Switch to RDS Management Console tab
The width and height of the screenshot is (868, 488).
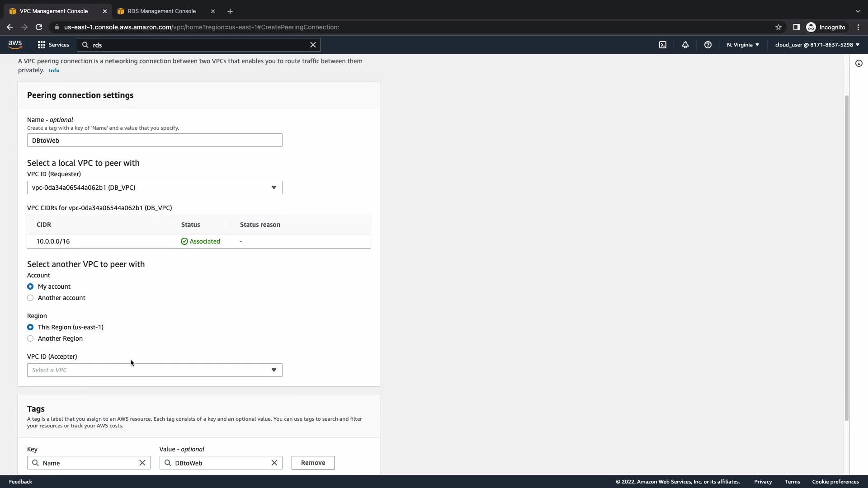tap(162, 11)
